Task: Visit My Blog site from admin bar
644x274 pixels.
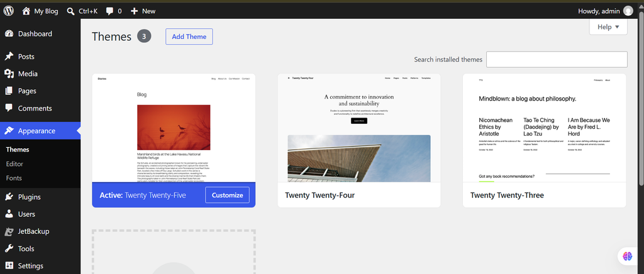Action: pyautogui.click(x=40, y=11)
